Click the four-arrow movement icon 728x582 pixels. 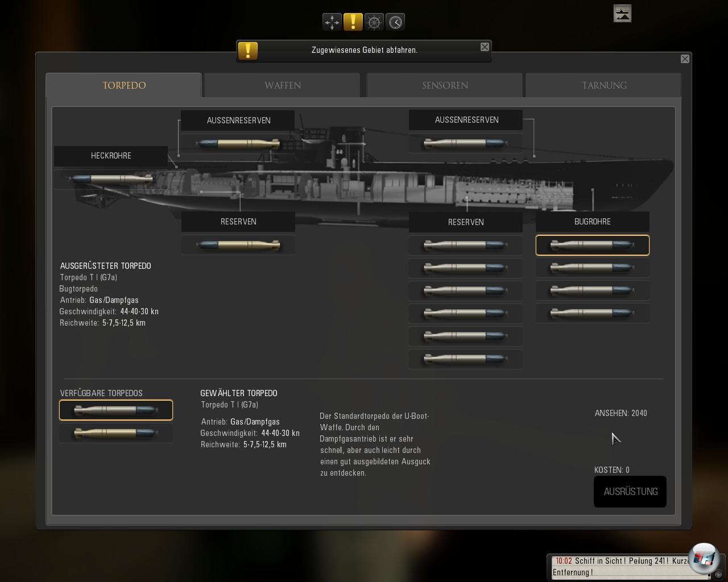332,22
